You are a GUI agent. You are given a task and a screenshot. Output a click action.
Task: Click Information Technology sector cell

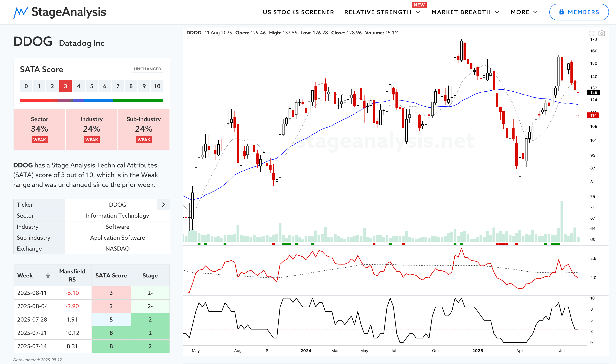117,216
